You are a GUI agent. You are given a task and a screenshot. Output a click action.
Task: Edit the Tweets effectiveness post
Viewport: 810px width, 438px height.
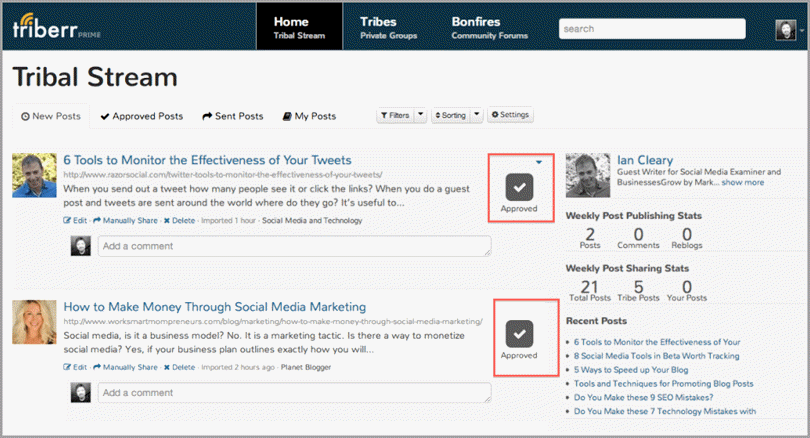[75, 221]
